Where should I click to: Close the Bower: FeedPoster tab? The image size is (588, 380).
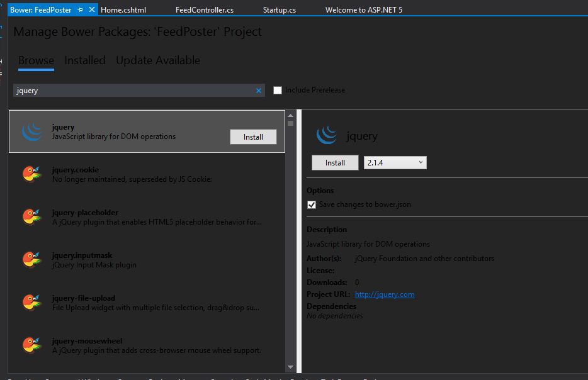(92, 10)
